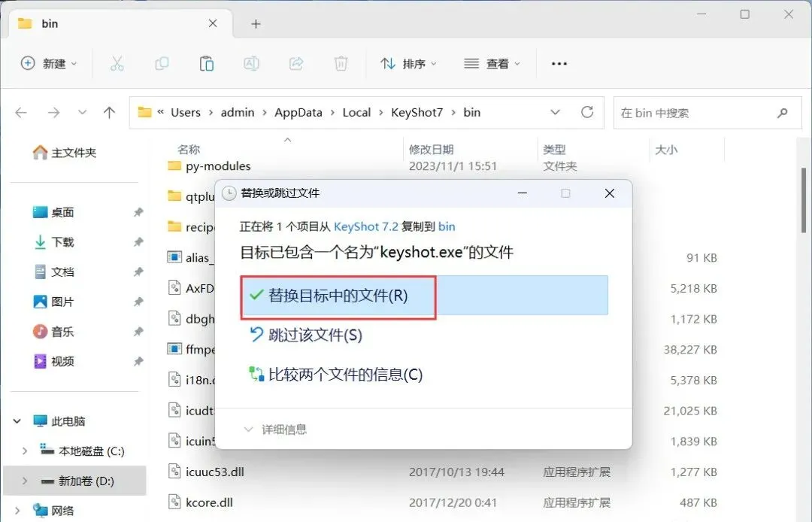Click the pin icon beside 视频
The height and width of the screenshot is (522, 812).
pos(138,362)
